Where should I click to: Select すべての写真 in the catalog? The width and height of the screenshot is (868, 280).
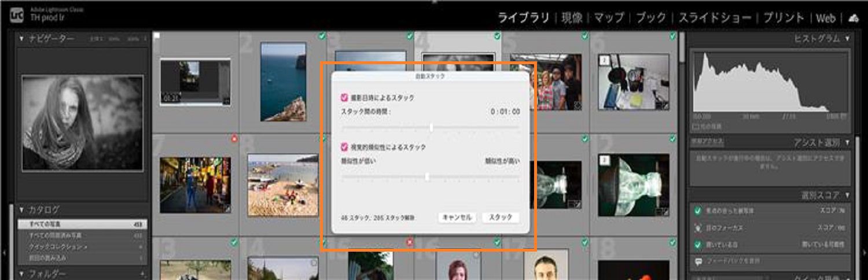point(82,224)
